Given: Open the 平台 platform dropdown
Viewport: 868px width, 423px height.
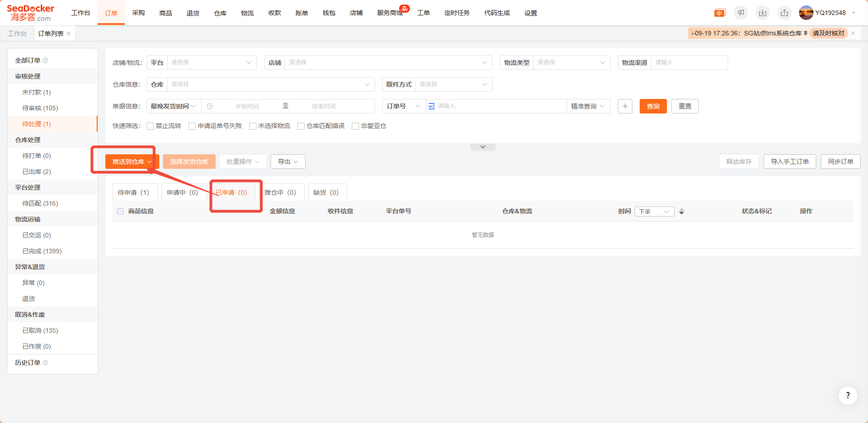Looking at the screenshot, I should (211, 63).
